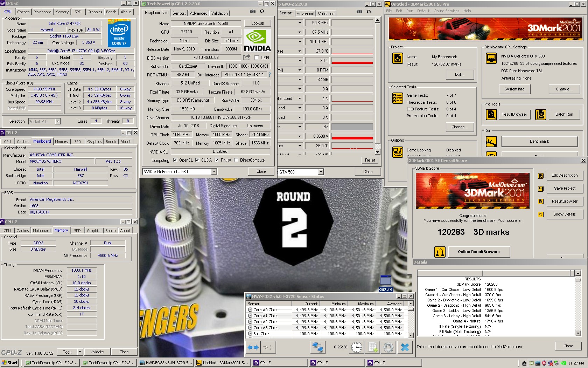Open the NVIDIA GeForce GTX 580 dropdown in GPU-Z
Image resolution: width=588 pixels, height=368 pixels.
pos(214,172)
